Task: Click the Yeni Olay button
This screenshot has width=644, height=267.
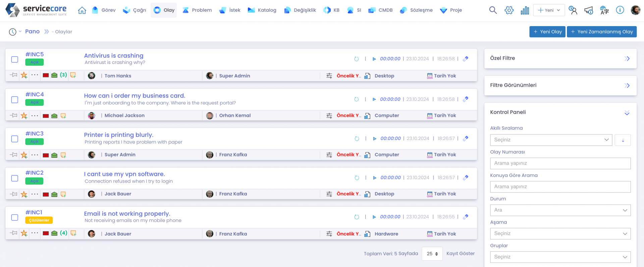Action: pos(547,32)
